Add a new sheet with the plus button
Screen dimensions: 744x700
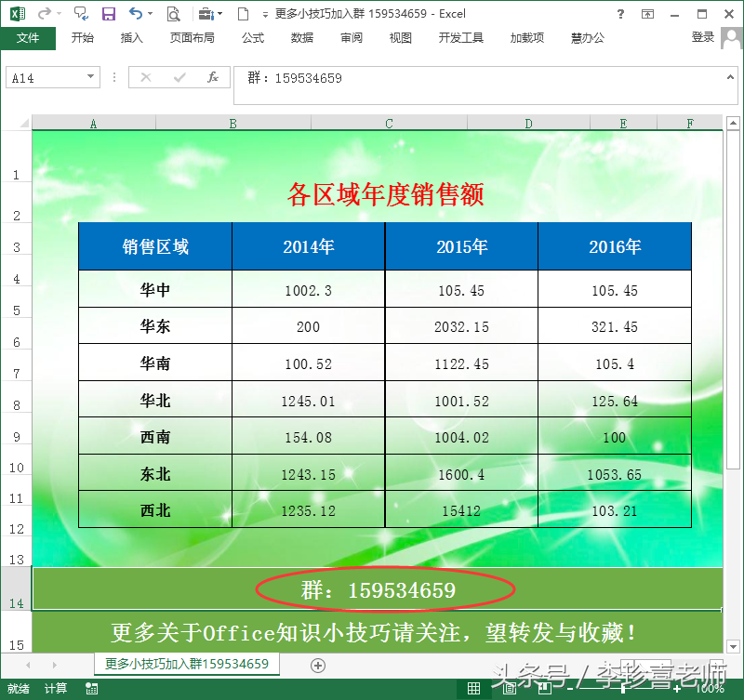[x=318, y=666]
